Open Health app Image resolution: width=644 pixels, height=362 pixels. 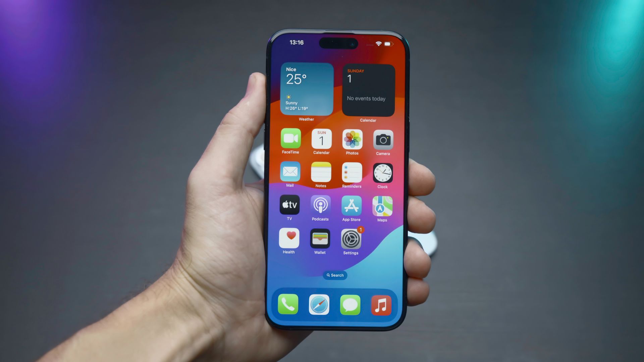pos(289,240)
